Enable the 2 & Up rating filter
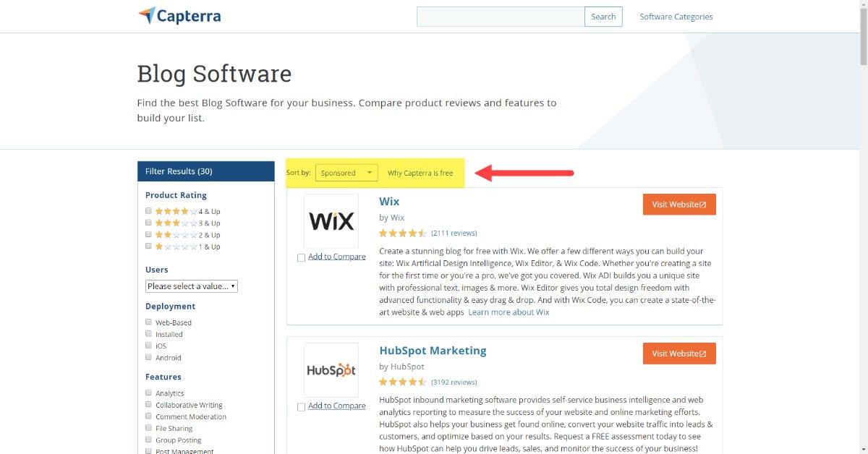 pyautogui.click(x=148, y=234)
